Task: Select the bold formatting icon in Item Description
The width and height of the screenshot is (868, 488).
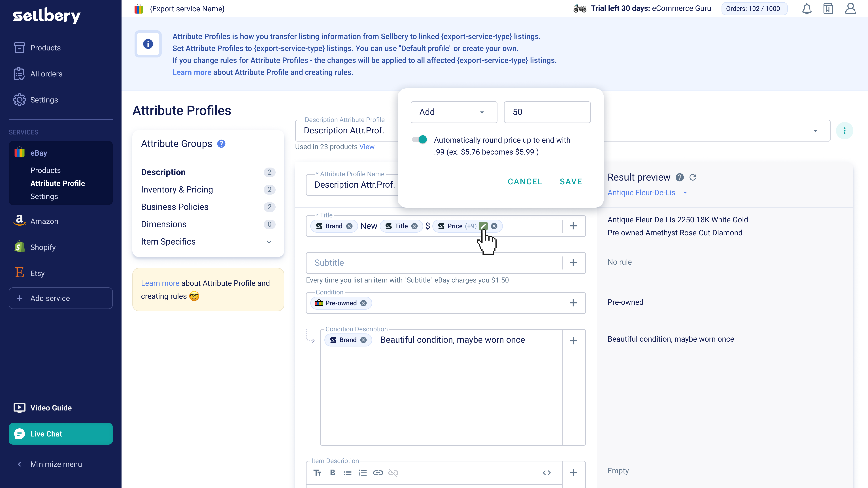Action: click(x=333, y=472)
